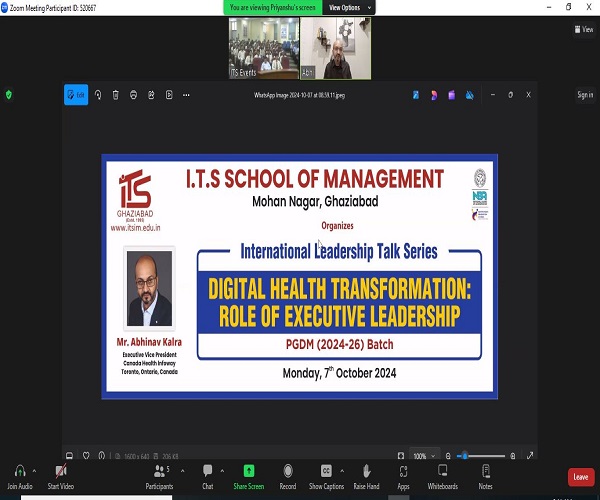Click the share icon in Photos toolbar
The image size is (600, 500).
click(x=151, y=95)
